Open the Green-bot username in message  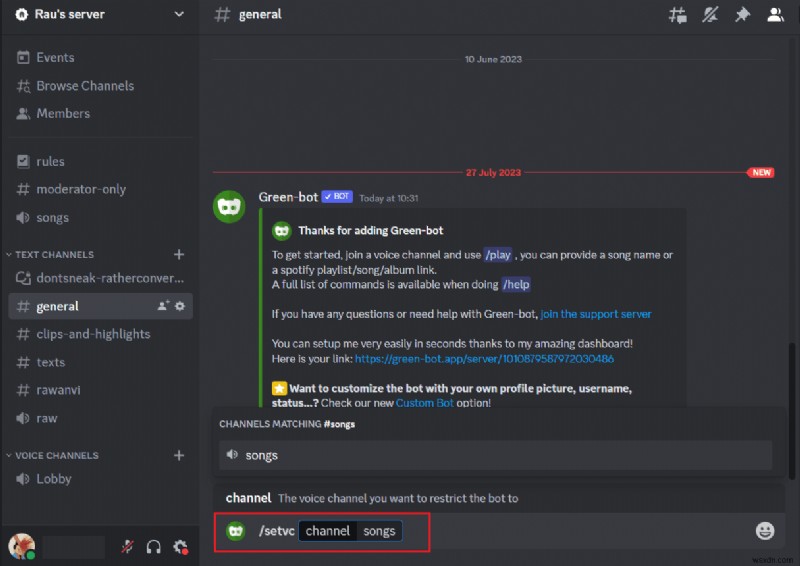pyautogui.click(x=288, y=197)
